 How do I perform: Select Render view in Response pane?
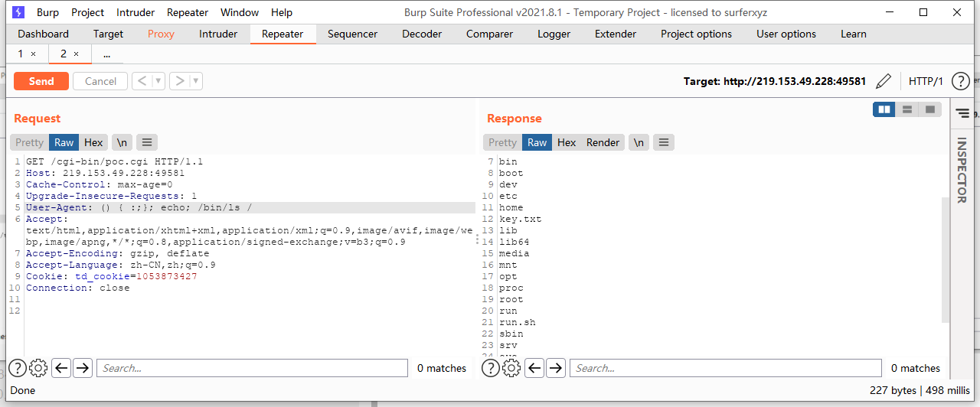(x=603, y=142)
